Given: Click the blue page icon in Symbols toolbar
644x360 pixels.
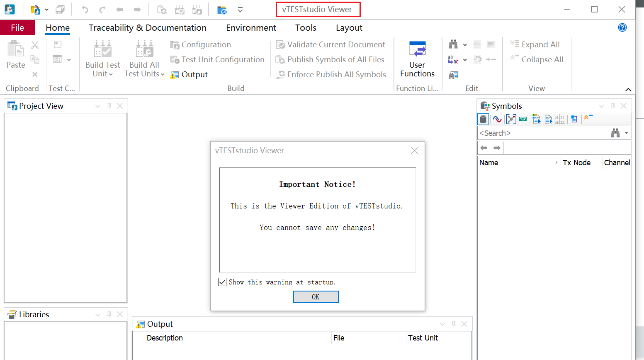Looking at the screenshot, I should 574,119.
